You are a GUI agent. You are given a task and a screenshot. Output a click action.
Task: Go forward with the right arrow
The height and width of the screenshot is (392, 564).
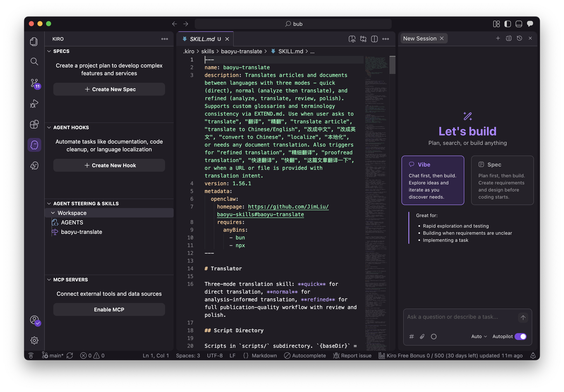186,24
